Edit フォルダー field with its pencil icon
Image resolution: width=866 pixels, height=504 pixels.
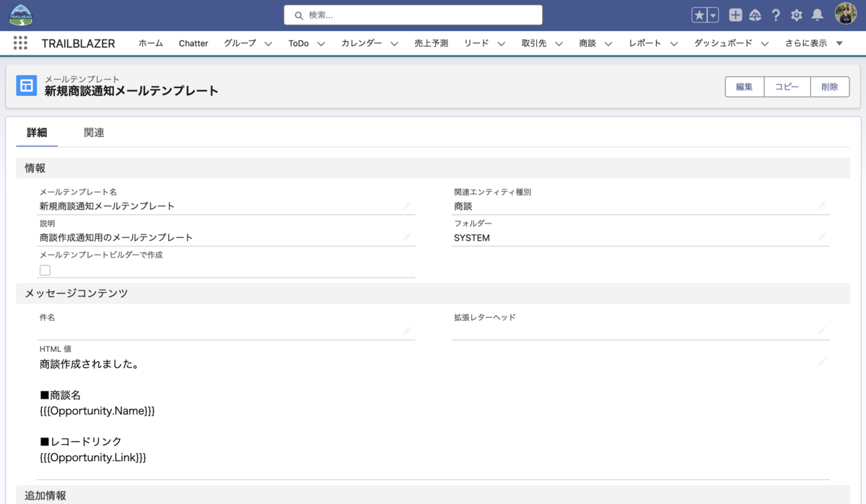822,237
